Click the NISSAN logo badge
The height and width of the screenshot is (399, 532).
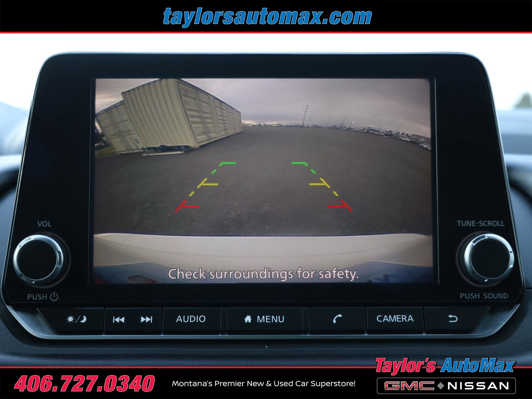(x=478, y=386)
